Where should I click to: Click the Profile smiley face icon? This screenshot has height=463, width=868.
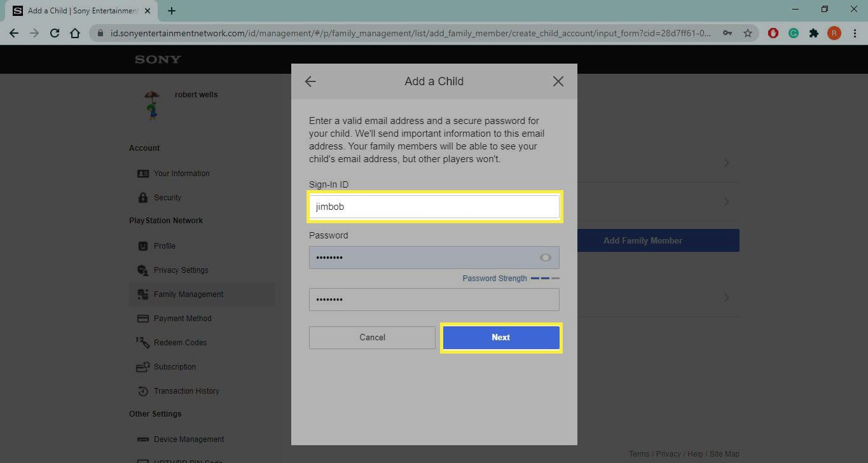coord(143,246)
